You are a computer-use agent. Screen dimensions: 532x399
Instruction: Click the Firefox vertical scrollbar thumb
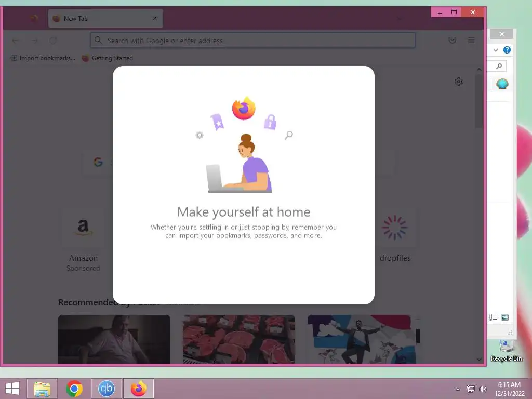tap(478, 101)
